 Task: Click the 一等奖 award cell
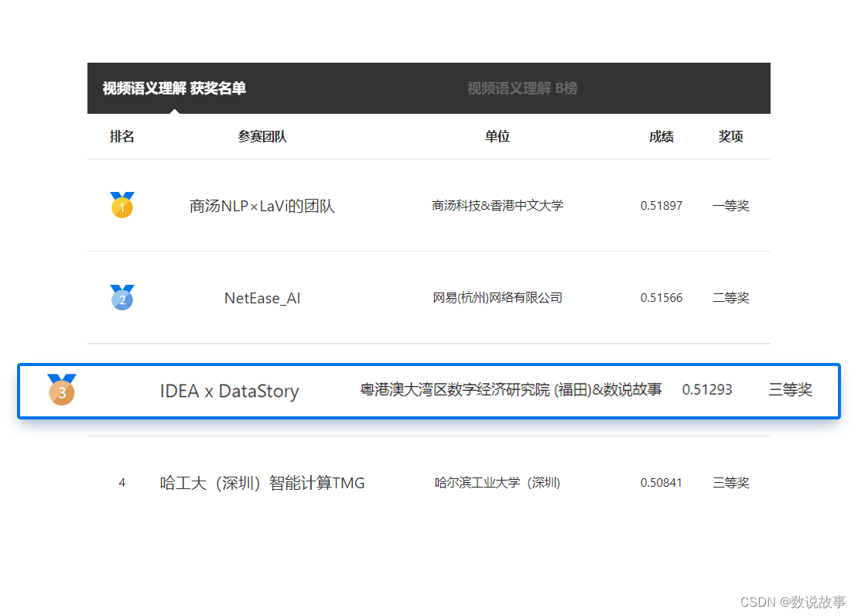click(x=730, y=206)
